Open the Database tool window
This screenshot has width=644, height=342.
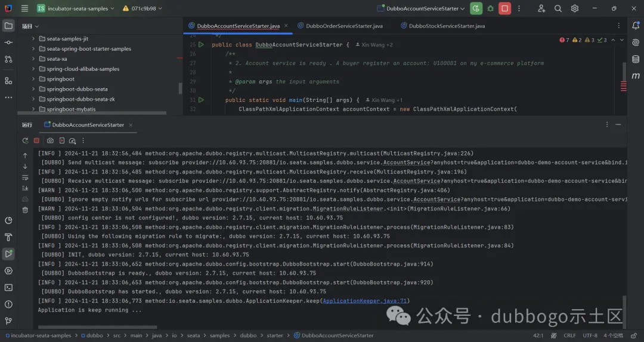(636, 59)
